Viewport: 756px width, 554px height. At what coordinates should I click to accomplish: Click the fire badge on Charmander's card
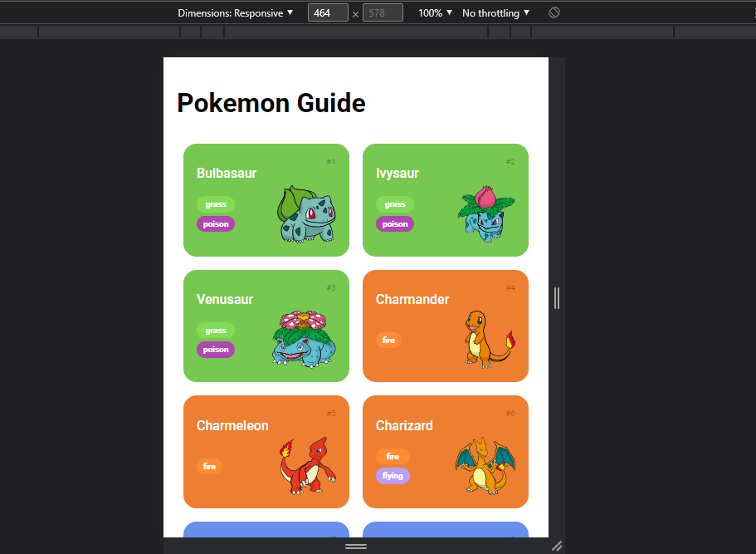[388, 340]
